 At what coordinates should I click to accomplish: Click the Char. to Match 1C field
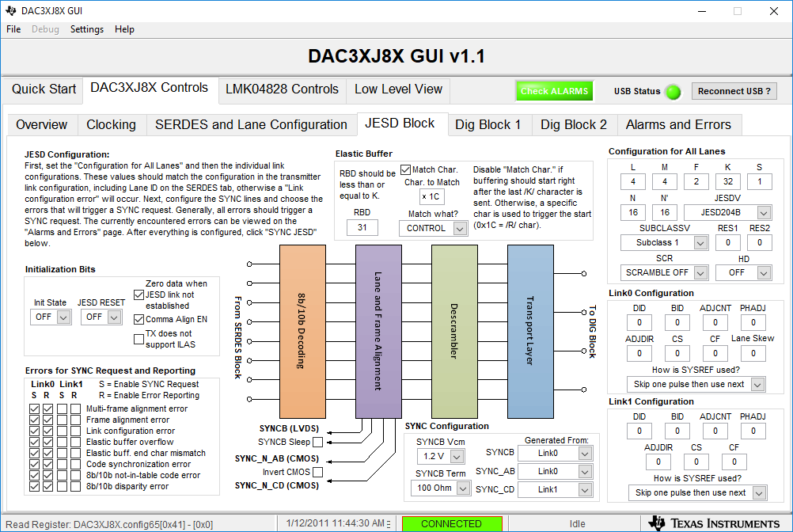[x=431, y=196]
